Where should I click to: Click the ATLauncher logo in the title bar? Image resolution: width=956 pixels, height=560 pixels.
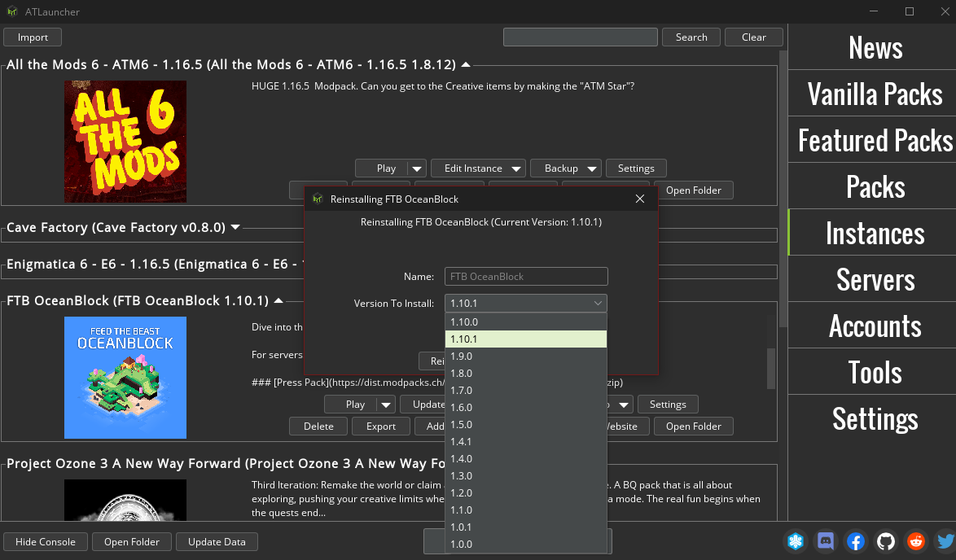12,11
